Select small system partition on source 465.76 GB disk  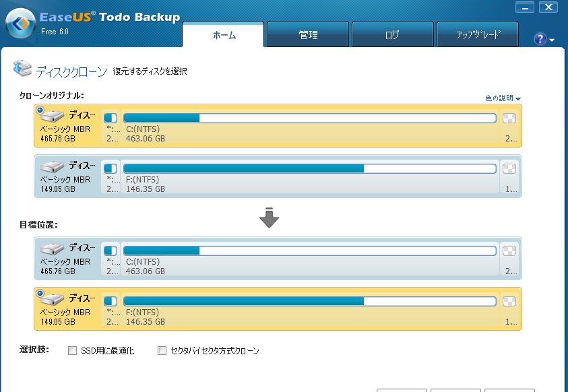(111, 118)
